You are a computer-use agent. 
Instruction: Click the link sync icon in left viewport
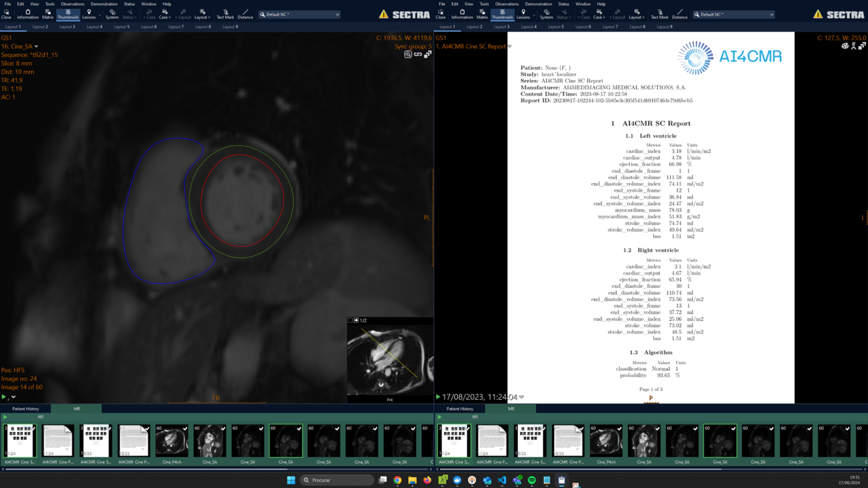point(418,54)
